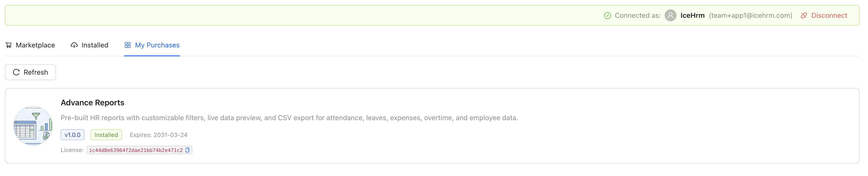868x176 pixels.
Task: Click the green connected checkmark icon
Action: pyautogui.click(x=607, y=16)
